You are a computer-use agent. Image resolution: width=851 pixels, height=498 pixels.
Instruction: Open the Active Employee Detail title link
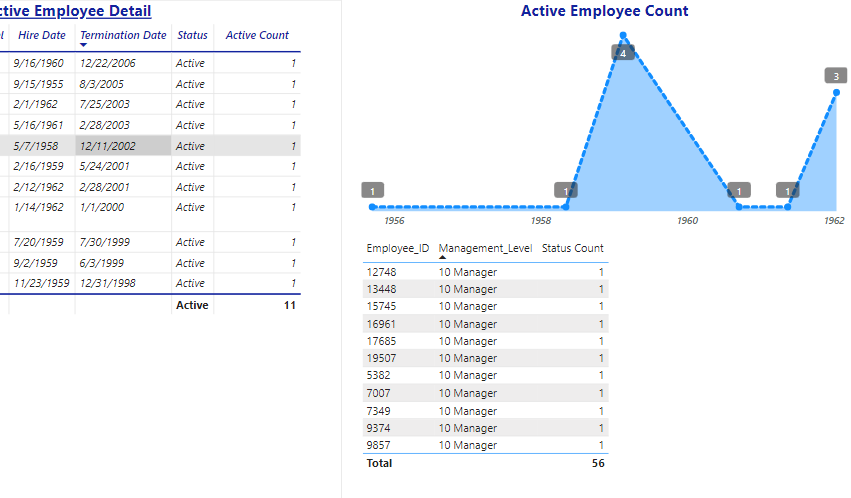(75, 11)
